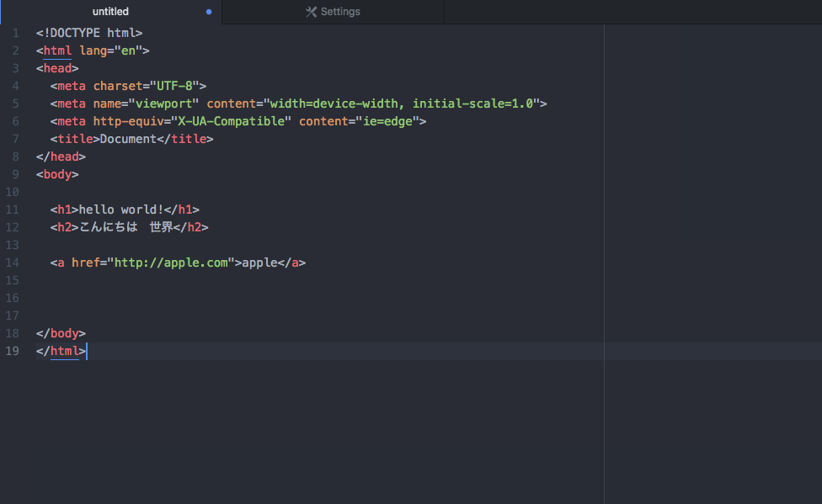Screen dimensions: 822x504
Task: Click the closing "</title>" tag
Action: 185,140
